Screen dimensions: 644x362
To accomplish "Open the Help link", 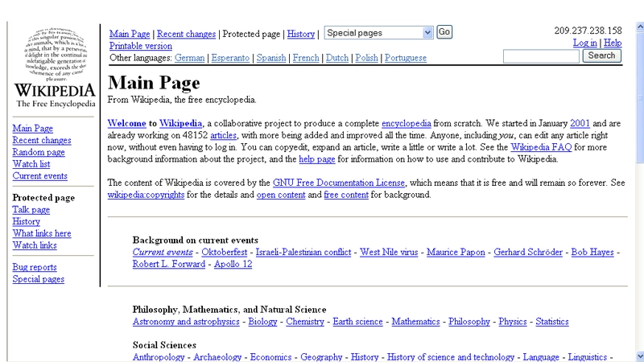I will (613, 43).
